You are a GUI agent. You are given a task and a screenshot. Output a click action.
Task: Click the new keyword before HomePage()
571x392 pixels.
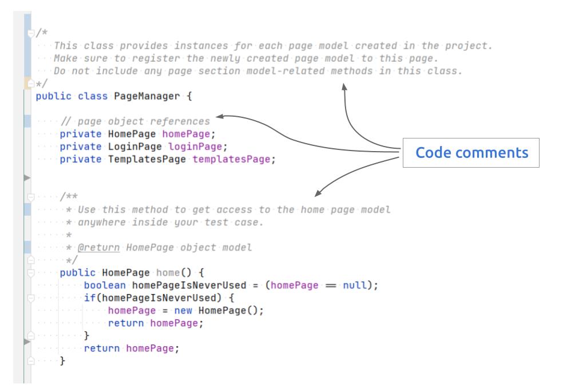pos(183,311)
